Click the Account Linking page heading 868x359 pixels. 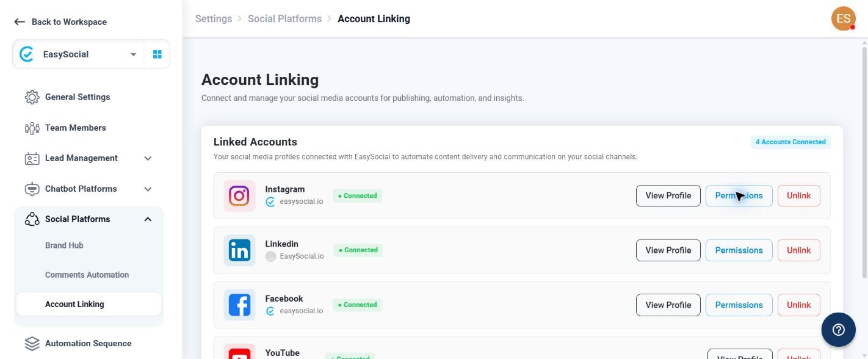pyautogui.click(x=260, y=80)
